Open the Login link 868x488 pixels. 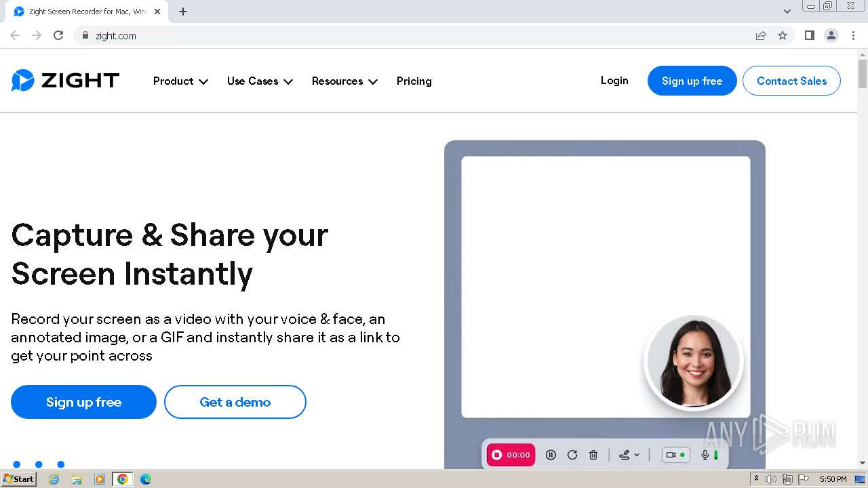click(x=614, y=80)
